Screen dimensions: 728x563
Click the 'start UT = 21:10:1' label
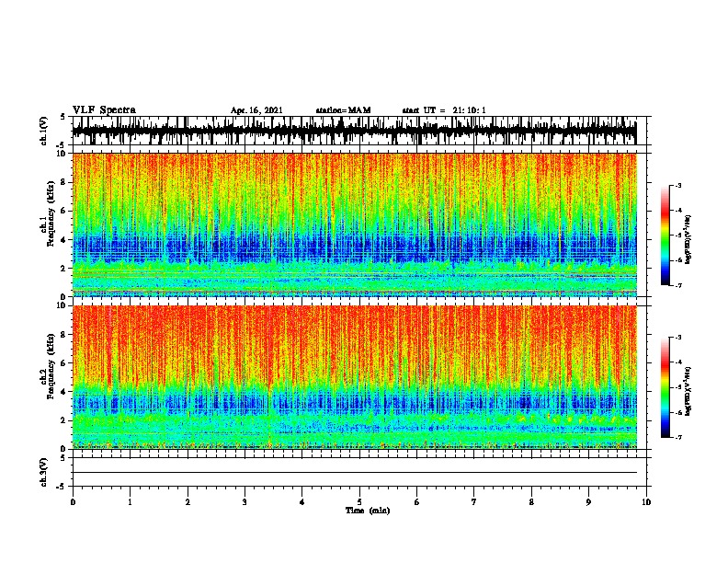click(444, 110)
